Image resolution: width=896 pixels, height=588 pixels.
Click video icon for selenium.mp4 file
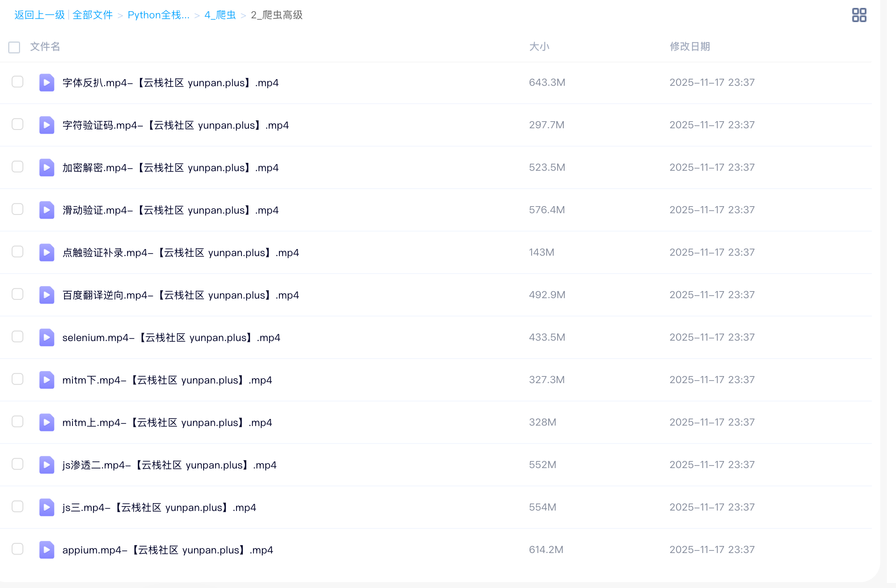[47, 337]
